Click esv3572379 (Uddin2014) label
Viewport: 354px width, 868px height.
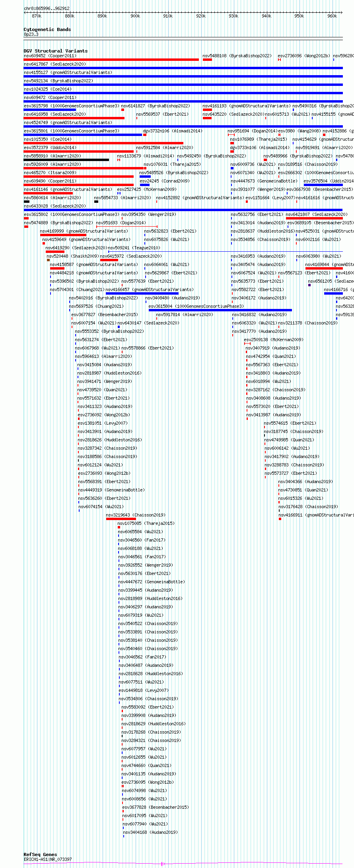(50, 148)
